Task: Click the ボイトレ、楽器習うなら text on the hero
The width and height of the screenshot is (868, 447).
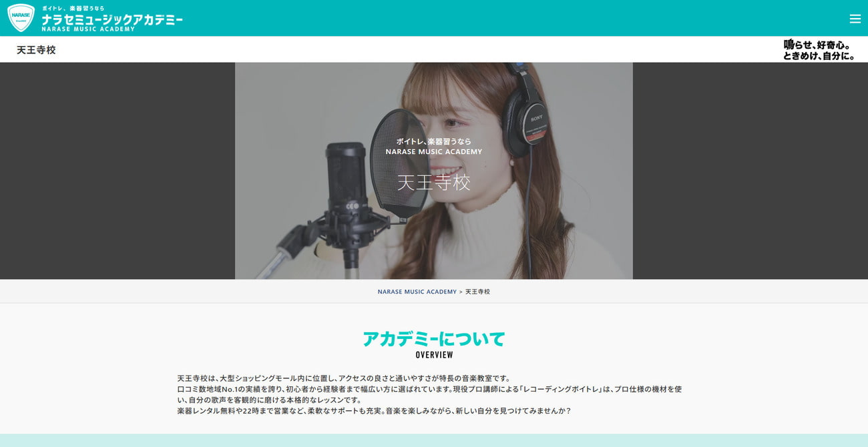Action: point(434,141)
